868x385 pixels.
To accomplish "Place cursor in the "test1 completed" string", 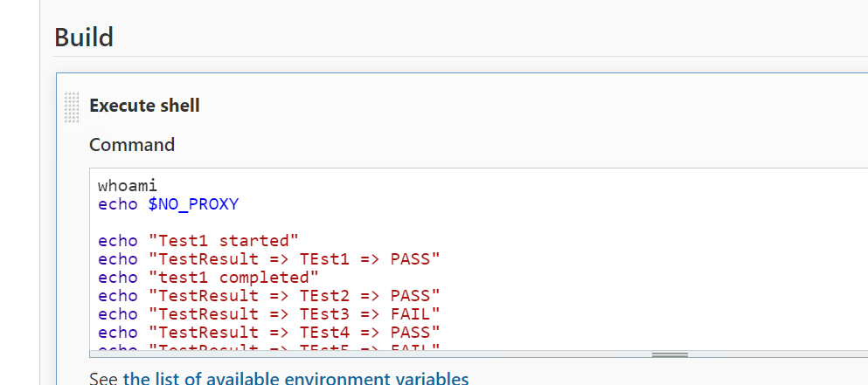I will 233,277.
